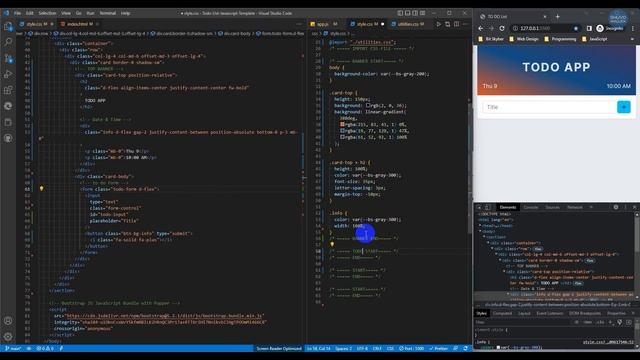This screenshot has width=640, height=360.
Task: Click the blue add todo button in the page
Action: [x=623, y=107]
